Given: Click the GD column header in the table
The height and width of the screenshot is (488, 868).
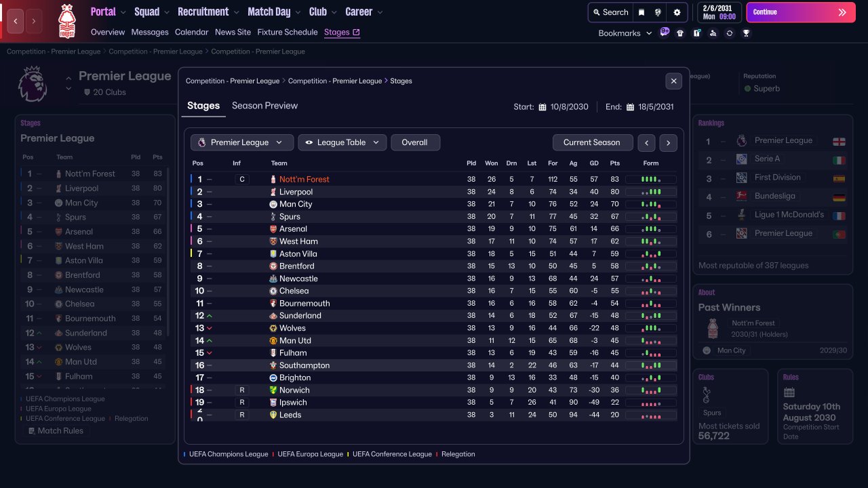Looking at the screenshot, I should point(594,163).
